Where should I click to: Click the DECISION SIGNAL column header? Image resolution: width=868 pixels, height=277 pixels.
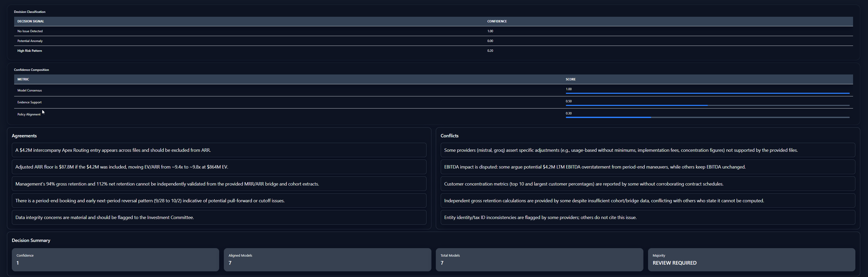pos(31,21)
